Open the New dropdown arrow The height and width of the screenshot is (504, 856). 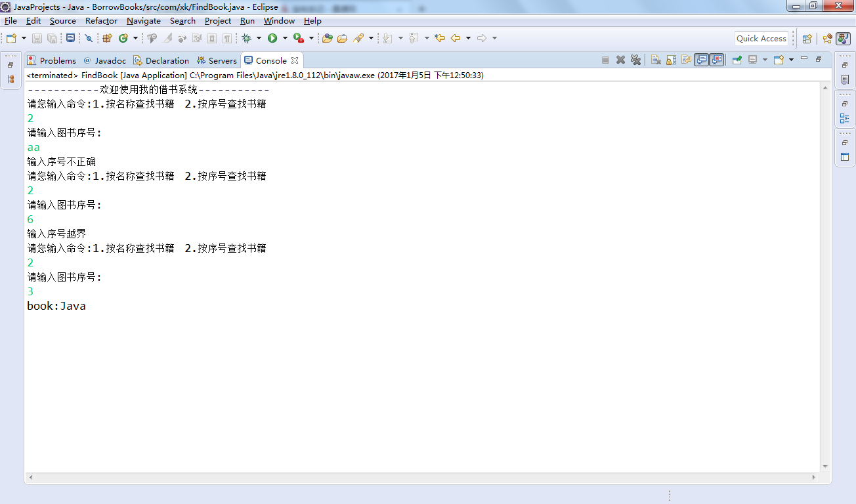24,38
